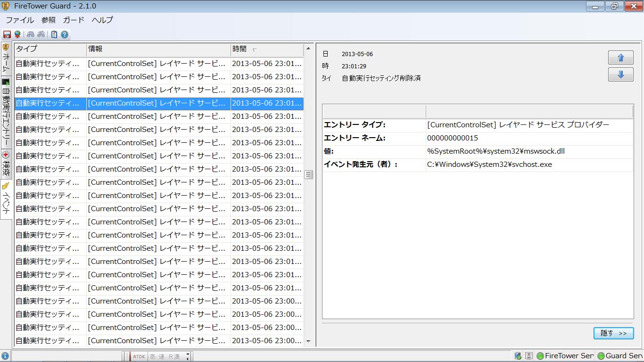Hide details pane with 隠す >> button
The width and height of the screenshot is (644, 362).
point(613,333)
